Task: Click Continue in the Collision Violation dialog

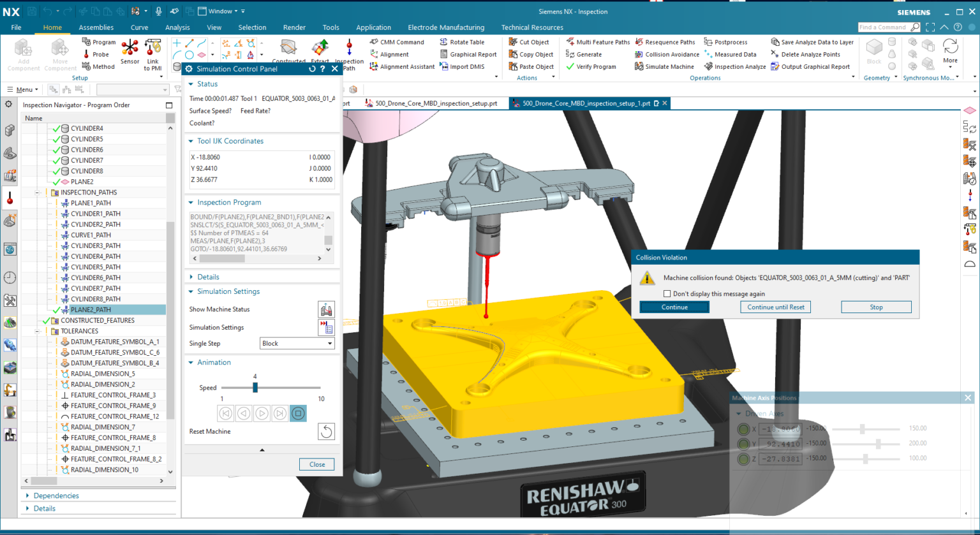Action: [674, 307]
